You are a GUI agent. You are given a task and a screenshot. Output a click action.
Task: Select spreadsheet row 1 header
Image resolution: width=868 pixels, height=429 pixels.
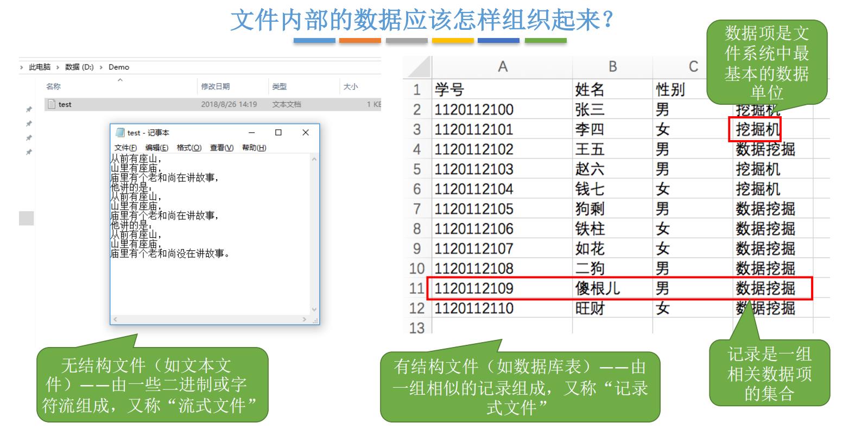pyautogui.click(x=417, y=90)
